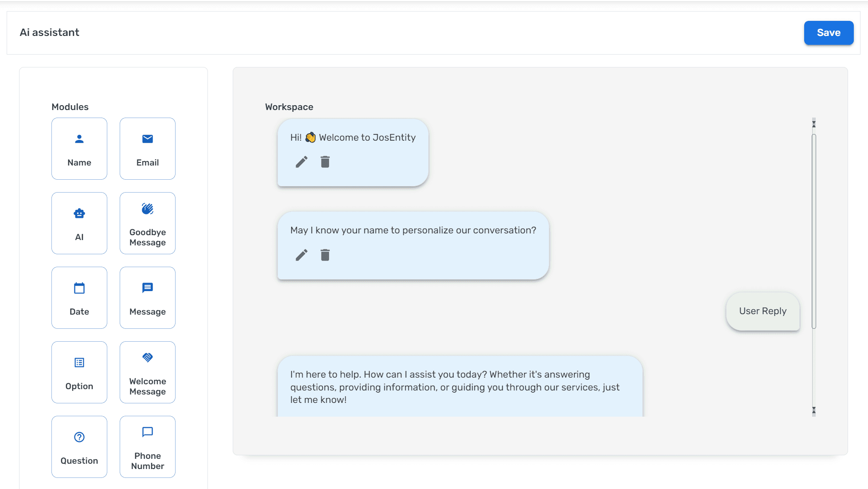Select the Welcome Message module
The image size is (868, 489).
(147, 372)
